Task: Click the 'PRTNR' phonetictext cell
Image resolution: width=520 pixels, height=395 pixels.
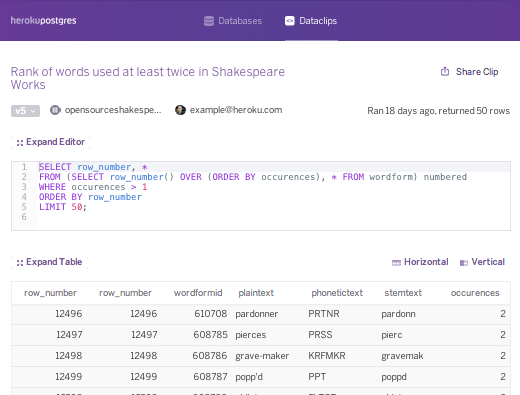Action: pyautogui.click(x=324, y=314)
